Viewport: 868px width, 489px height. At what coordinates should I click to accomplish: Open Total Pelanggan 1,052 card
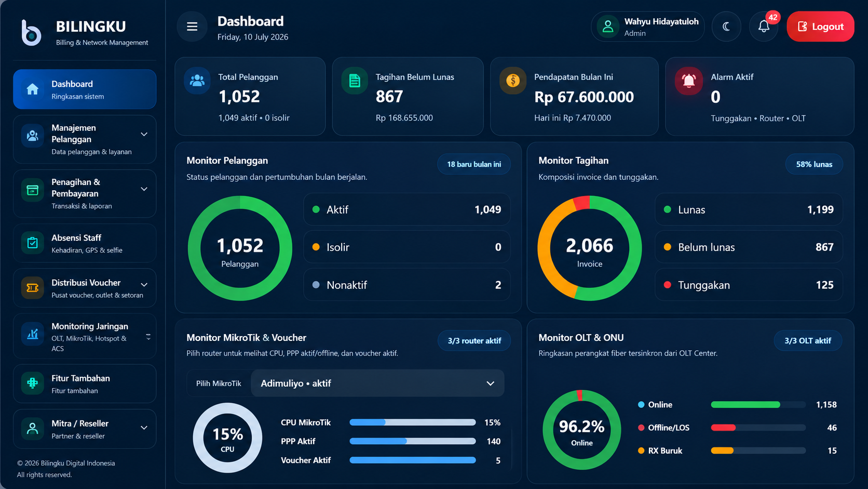click(250, 97)
